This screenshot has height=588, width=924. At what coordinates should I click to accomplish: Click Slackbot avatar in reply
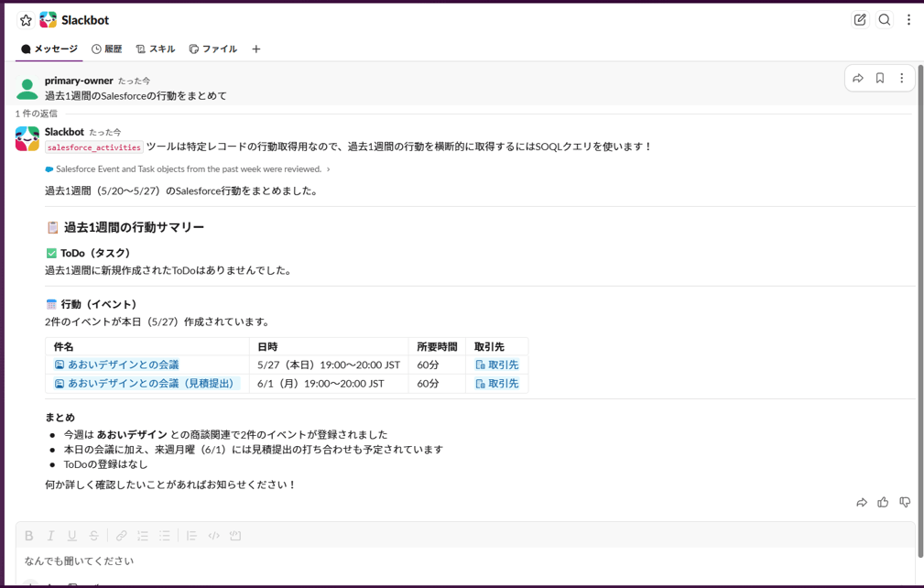[27, 139]
